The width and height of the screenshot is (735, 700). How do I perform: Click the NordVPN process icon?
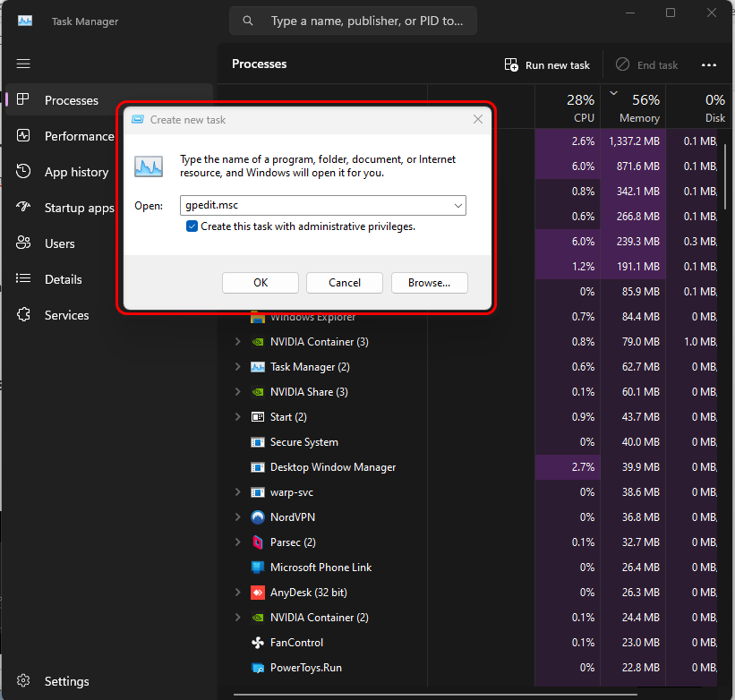click(x=258, y=517)
